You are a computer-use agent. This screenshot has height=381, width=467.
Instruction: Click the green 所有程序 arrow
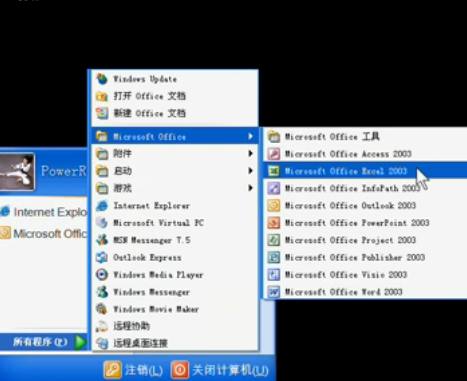[x=80, y=342]
